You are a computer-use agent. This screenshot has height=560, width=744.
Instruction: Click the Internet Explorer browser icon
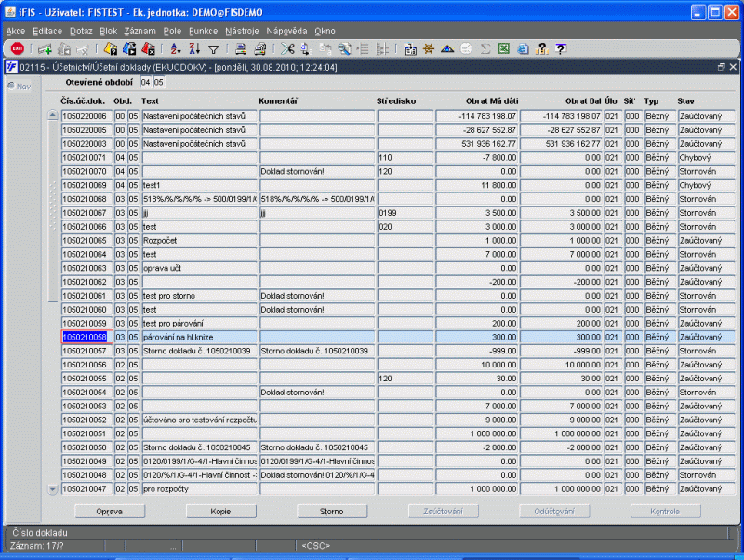522,48
